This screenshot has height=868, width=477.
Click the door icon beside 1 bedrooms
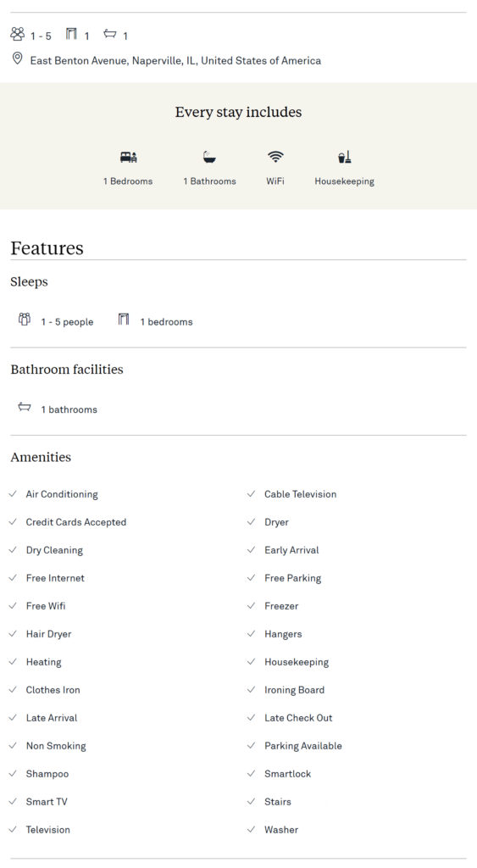pos(124,320)
